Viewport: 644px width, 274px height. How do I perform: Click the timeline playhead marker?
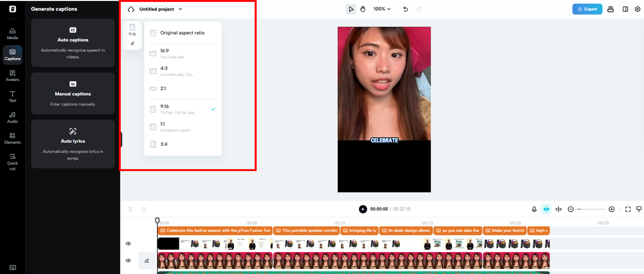157,220
